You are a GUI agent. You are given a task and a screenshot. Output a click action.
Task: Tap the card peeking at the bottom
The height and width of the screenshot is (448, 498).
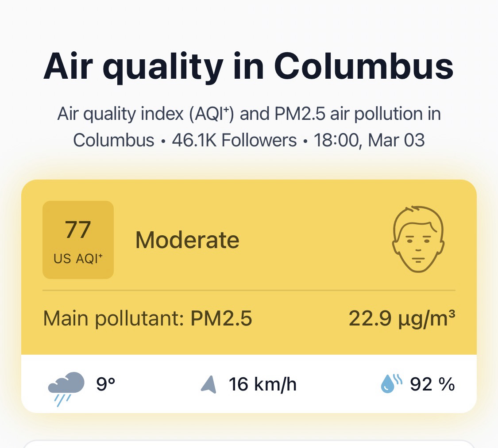[248, 444]
